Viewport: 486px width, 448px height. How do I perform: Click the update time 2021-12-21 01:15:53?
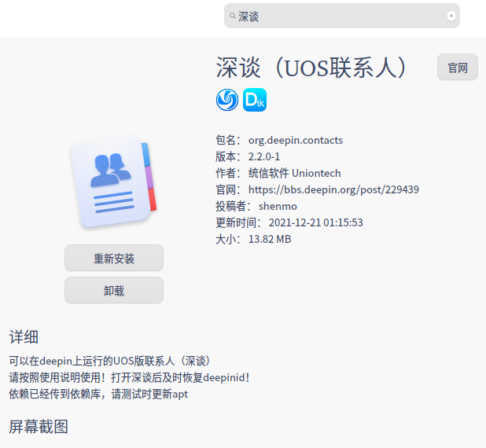tap(315, 222)
